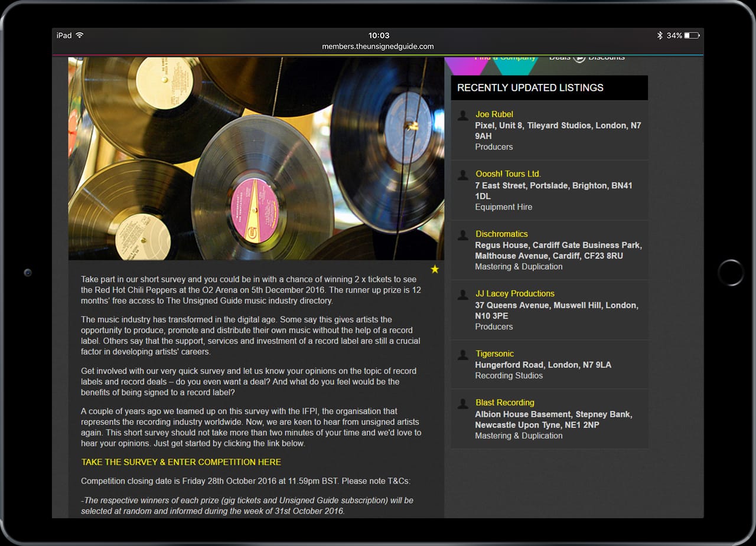Click the person icon beside Tigersonic
Screen dimensions: 756x546
point(463,355)
